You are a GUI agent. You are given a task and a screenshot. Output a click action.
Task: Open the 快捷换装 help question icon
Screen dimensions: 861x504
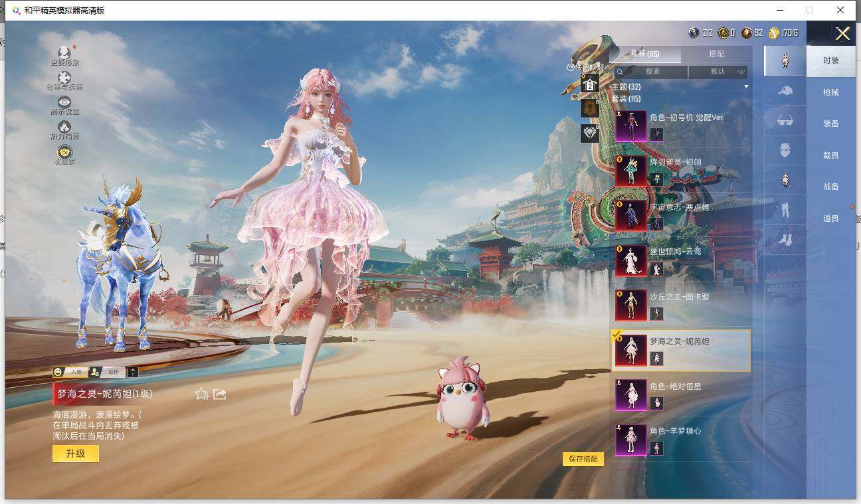point(570,68)
